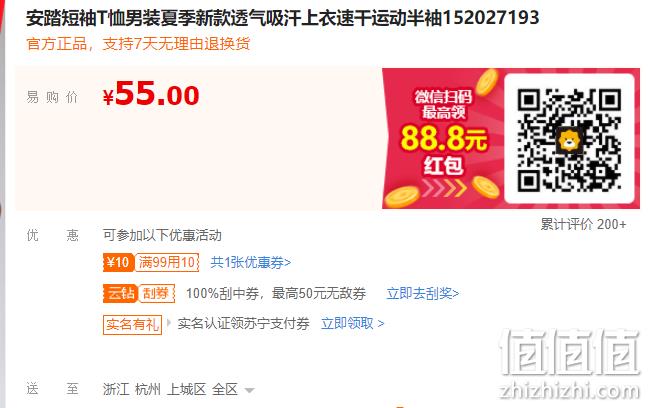Follow the 立即去刮奖 link
Image resolution: width=649 pixels, height=408 pixels.
423,293
